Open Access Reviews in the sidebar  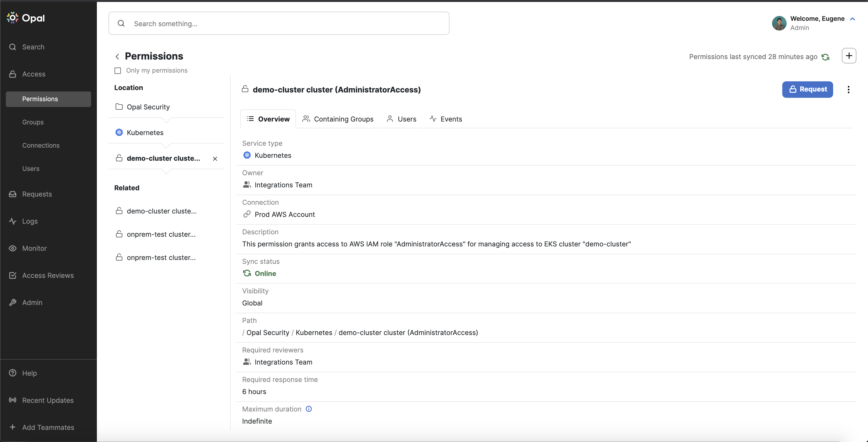tap(48, 275)
